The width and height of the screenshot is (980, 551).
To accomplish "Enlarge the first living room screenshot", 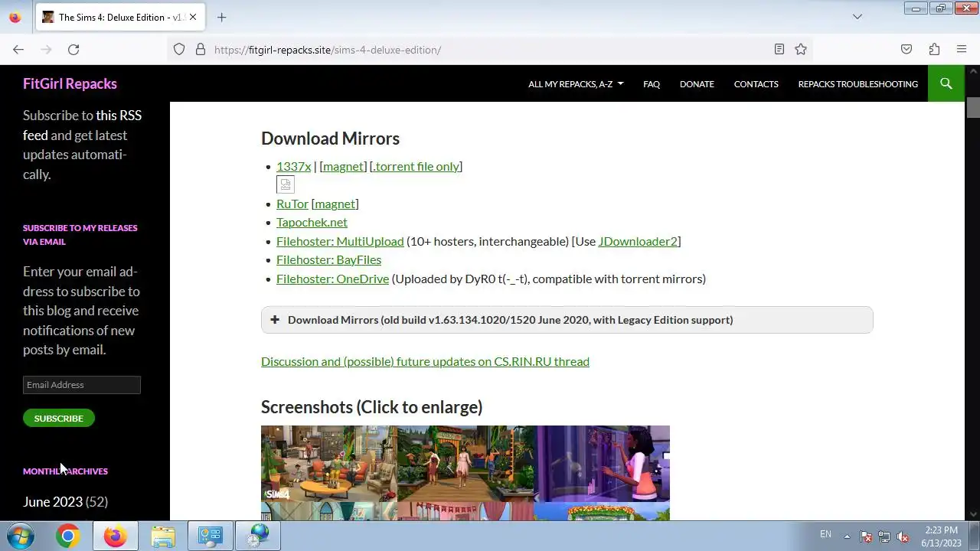I will coord(329,464).
